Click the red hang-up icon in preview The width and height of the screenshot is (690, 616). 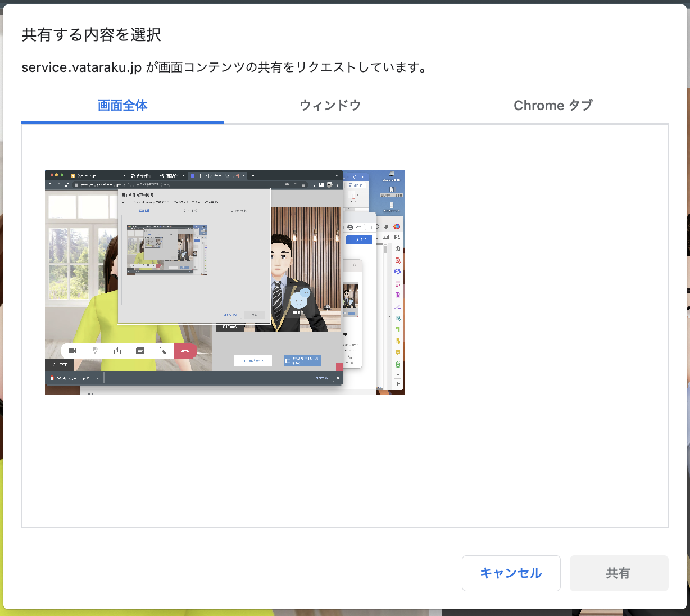click(185, 351)
